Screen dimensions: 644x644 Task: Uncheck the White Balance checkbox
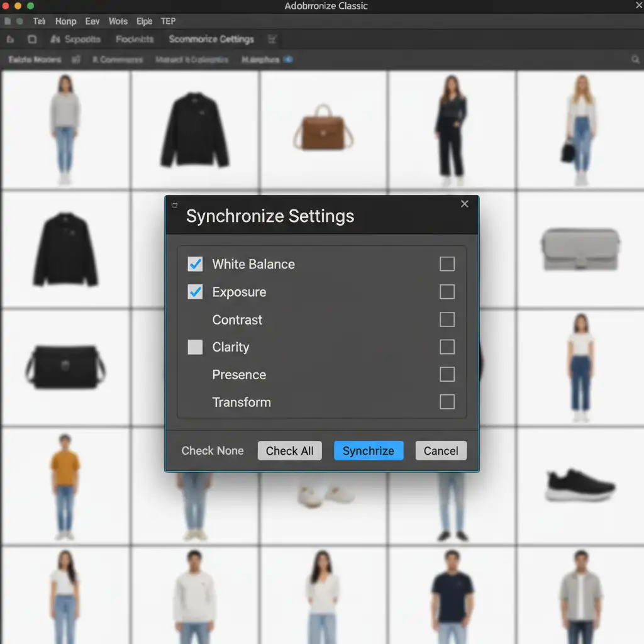(x=196, y=264)
